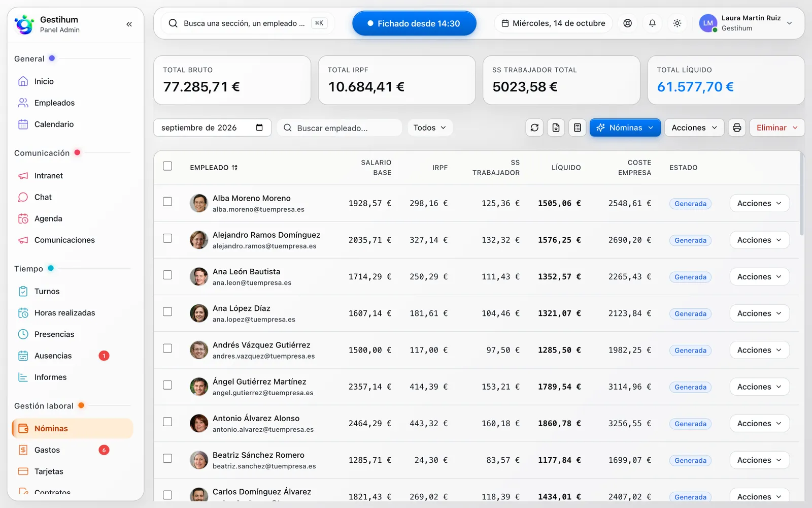Click the Horas realizadas icon
The height and width of the screenshot is (508, 812).
23,313
